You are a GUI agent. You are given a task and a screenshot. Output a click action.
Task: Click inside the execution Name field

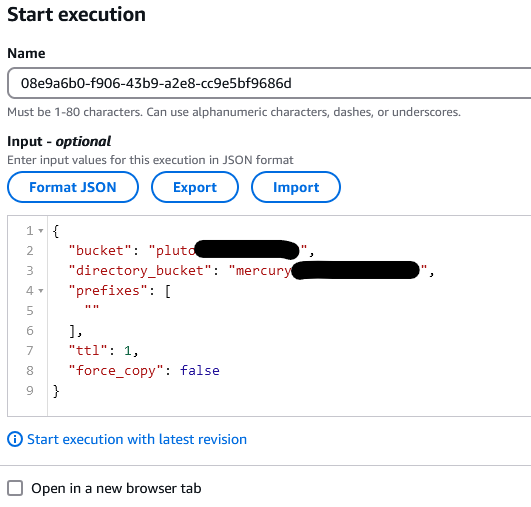click(269, 83)
